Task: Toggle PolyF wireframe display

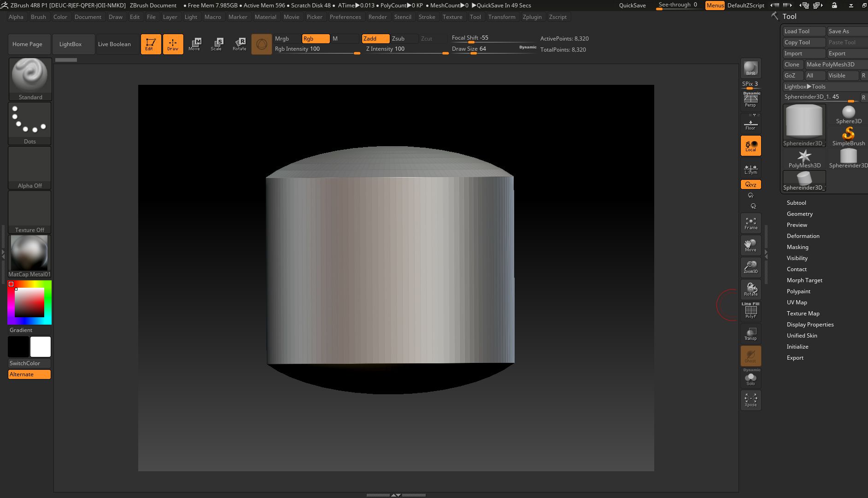Action: (751, 311)
